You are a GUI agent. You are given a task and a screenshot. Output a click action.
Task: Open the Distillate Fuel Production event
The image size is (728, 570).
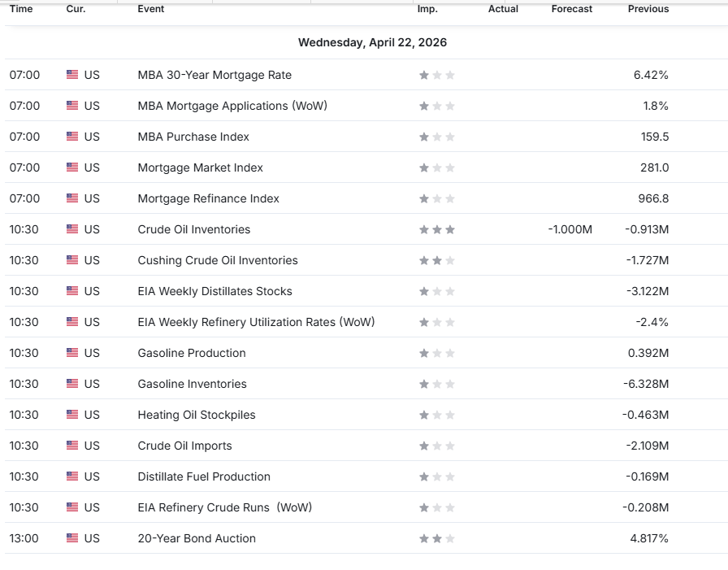[204, 476]
